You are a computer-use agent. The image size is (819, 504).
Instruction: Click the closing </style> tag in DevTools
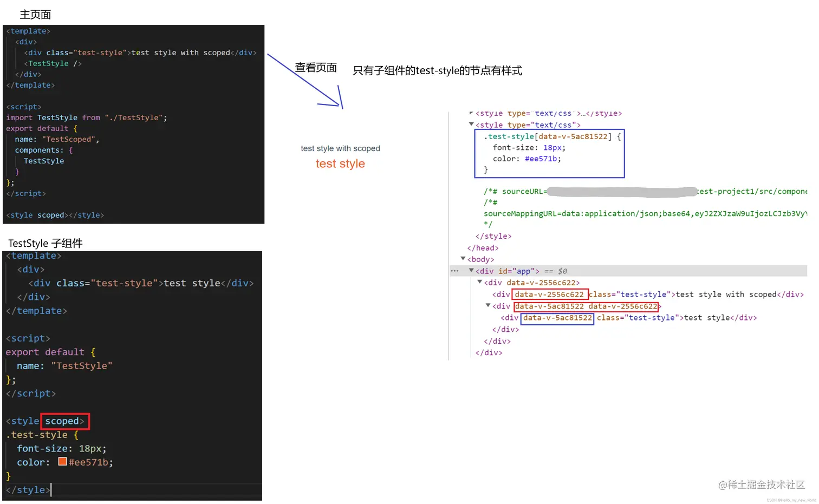pyautogui.click(x=493, y=236)
